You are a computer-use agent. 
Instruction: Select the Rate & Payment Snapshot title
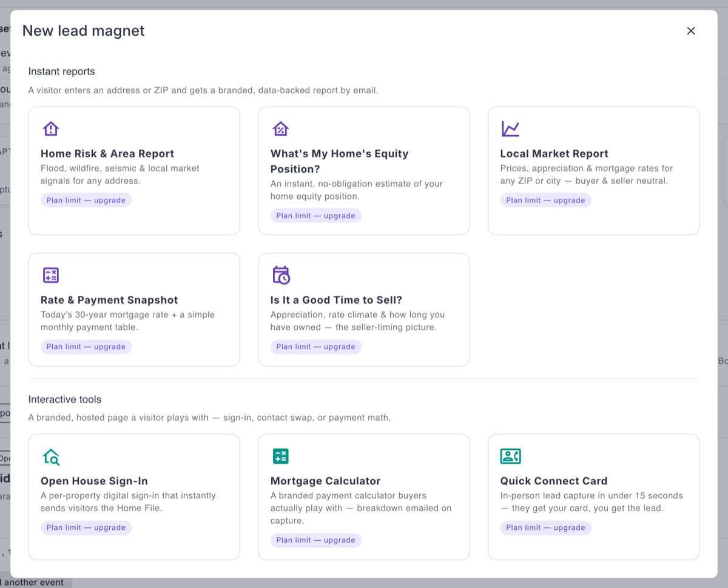tap(109, 300)
